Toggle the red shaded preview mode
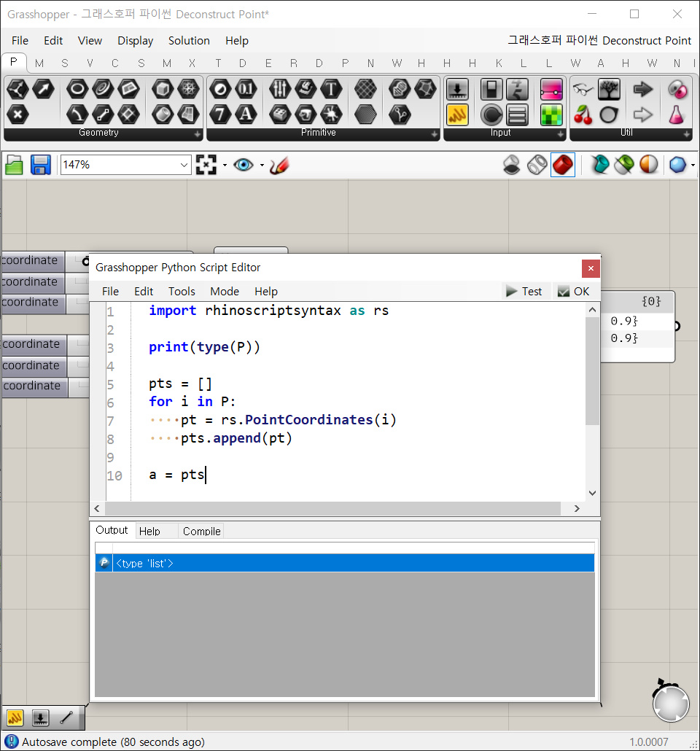The height and width of the screenshot is (751, 700). 563,166
